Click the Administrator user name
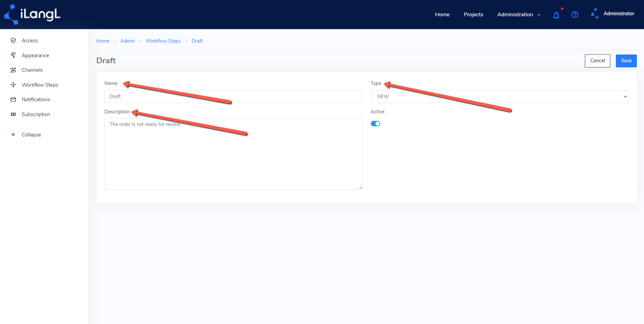 [619, 14]
